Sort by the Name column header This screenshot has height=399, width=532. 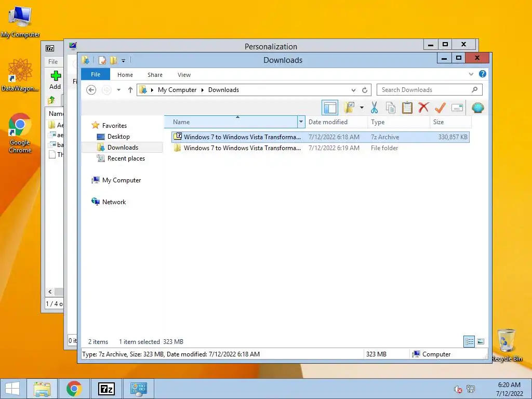[231, 122]
